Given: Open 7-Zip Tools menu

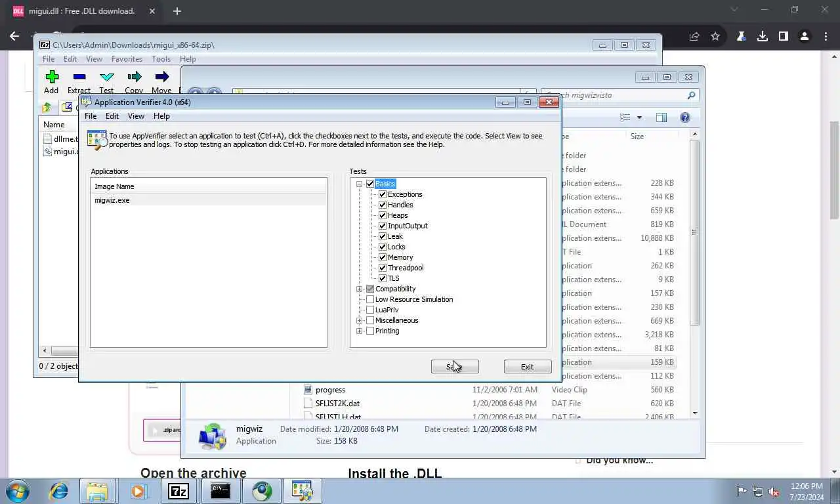Looking at the screenshot, I should [x=161, y=59].
